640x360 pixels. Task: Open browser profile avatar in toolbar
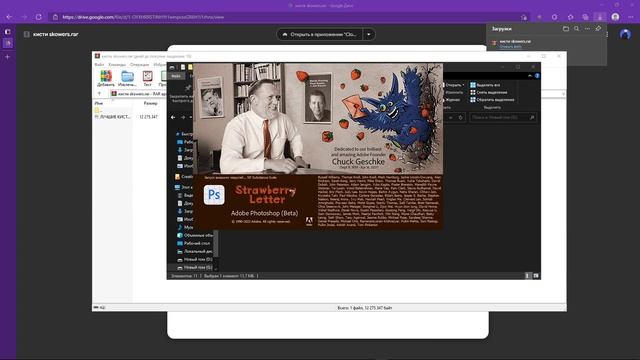[x=616, y=17]
